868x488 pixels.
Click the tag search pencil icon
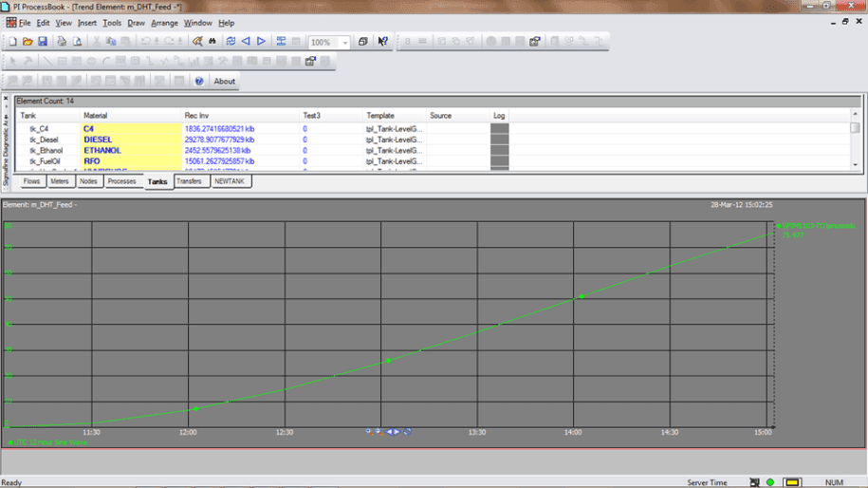[x=197, y=42]
